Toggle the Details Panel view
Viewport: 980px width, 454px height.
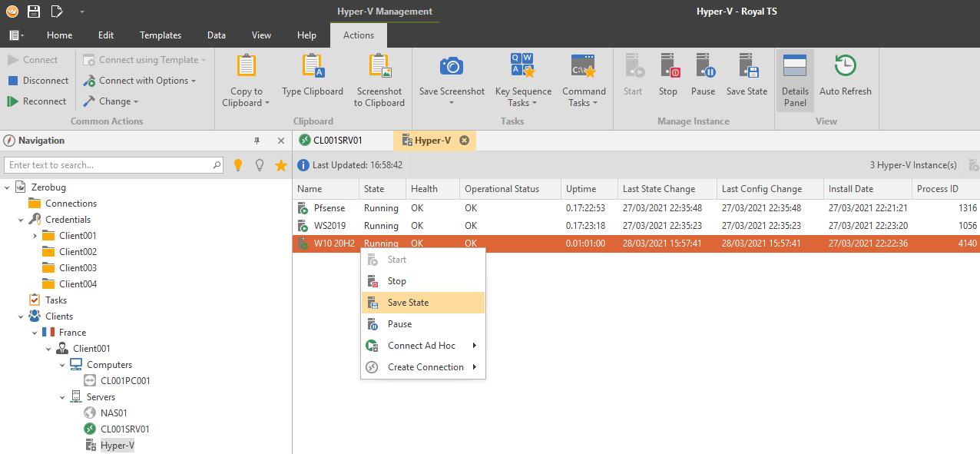click(x=795, y=81)
